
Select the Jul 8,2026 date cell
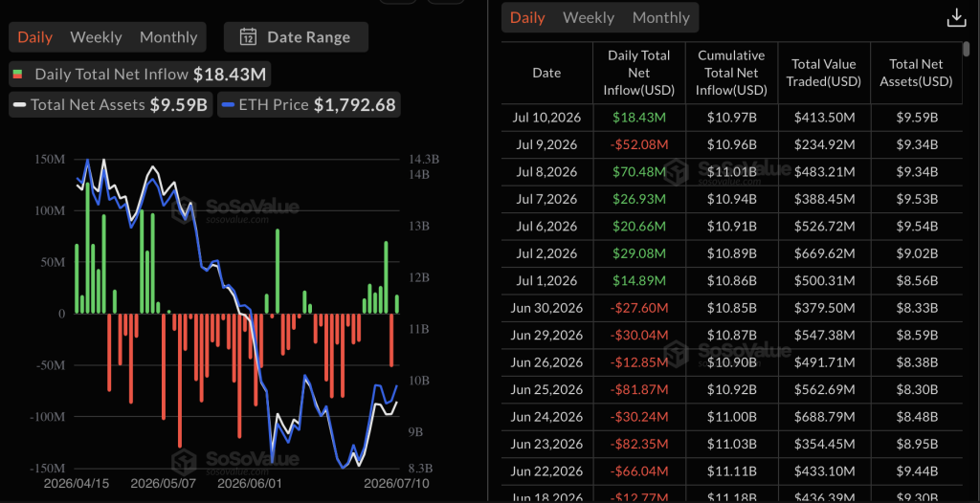point(546,172)
